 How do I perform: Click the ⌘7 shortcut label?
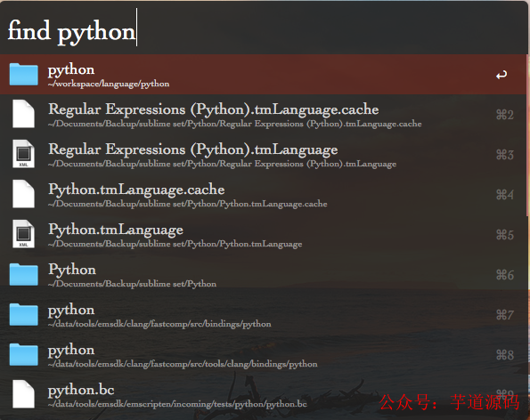pos(505,315)
